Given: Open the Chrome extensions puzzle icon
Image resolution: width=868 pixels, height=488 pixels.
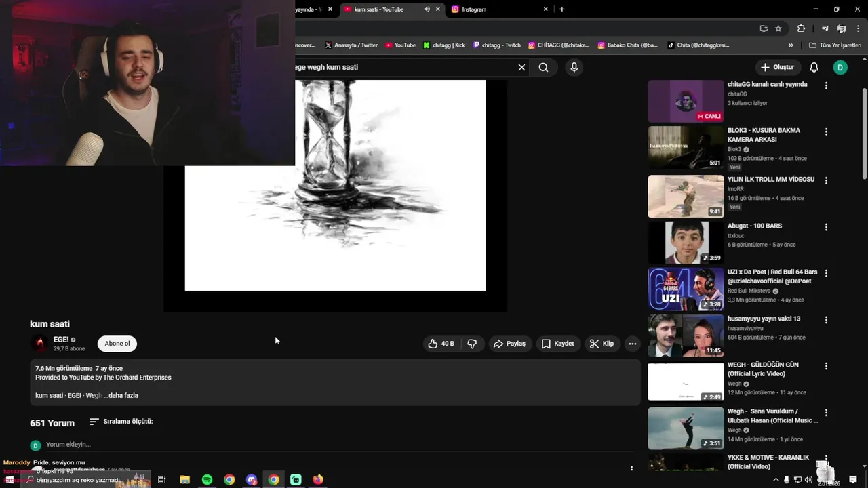Looking at the screenshot, I should pos(801,28).
